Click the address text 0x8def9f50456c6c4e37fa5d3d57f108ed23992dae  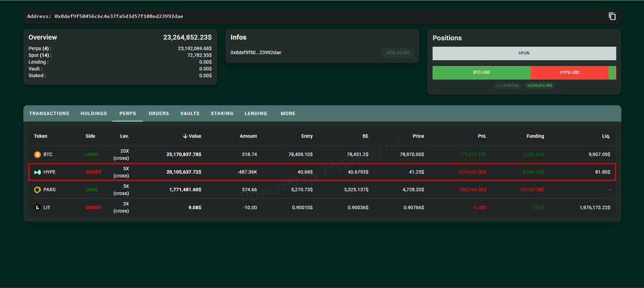tap(119, 17)
